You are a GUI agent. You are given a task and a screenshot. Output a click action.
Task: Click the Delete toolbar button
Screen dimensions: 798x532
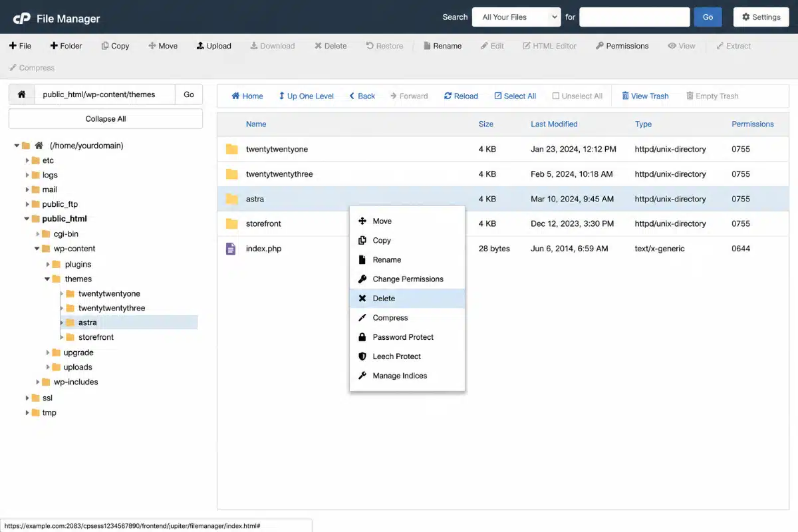331,46
